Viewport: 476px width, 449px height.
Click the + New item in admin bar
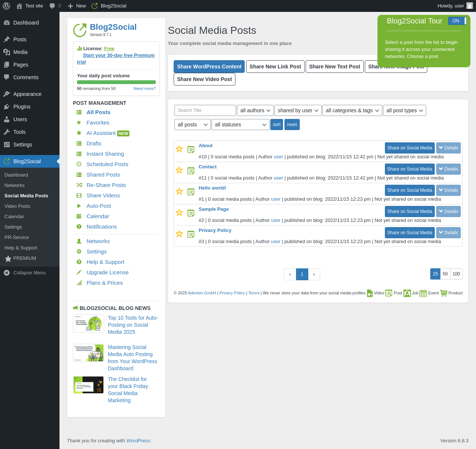pos(77,6)
